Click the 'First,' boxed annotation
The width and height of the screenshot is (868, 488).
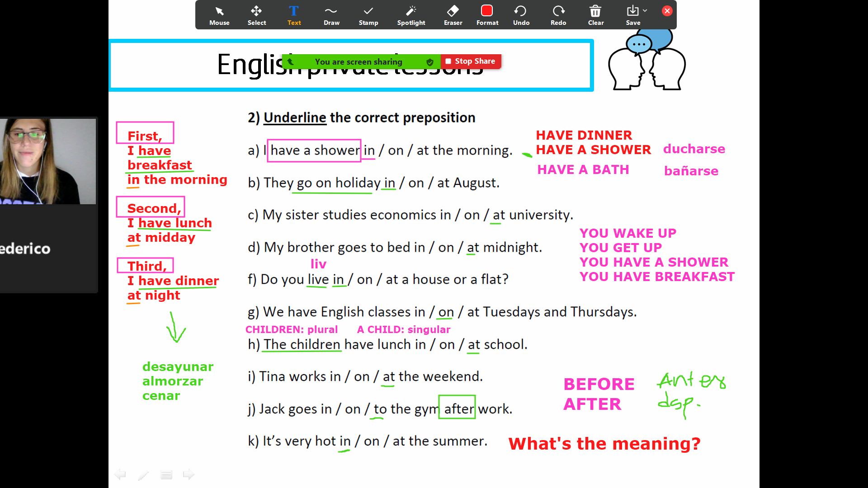click(145, 133)
